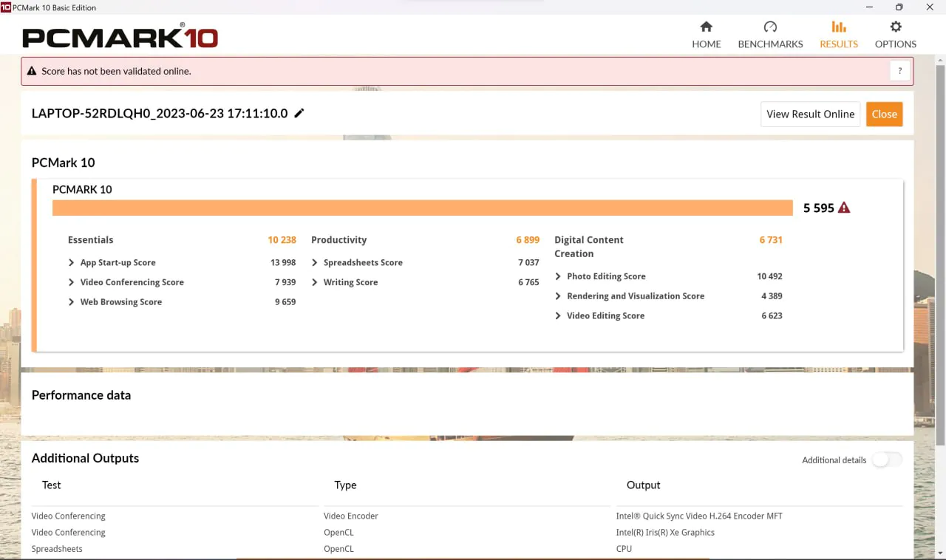Click the Output column header
This screenshot has width=946, height=560.
pyautogui.click(x=644, y=485)
